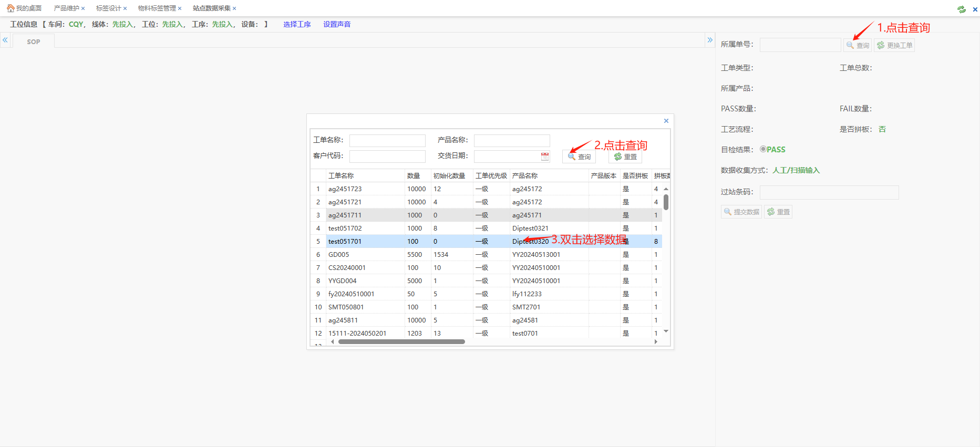Click 查询 button in the dialog

(x=579, y=157)
